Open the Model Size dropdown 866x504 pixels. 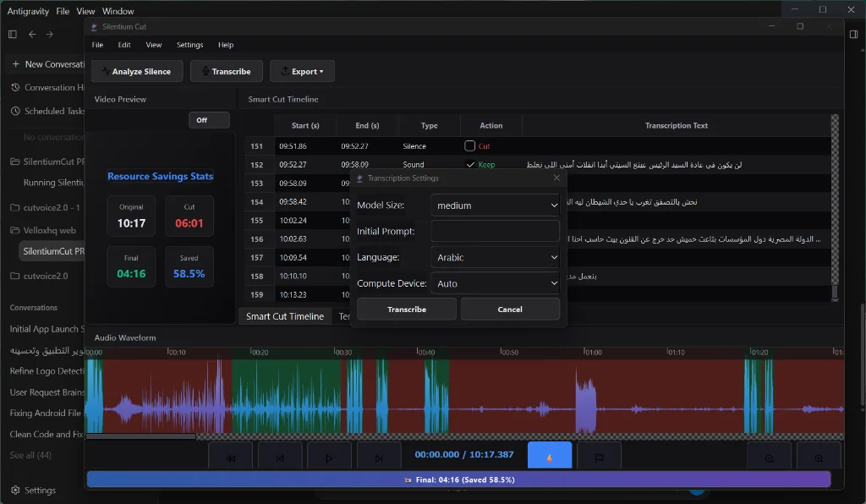[x=495, y=205]
